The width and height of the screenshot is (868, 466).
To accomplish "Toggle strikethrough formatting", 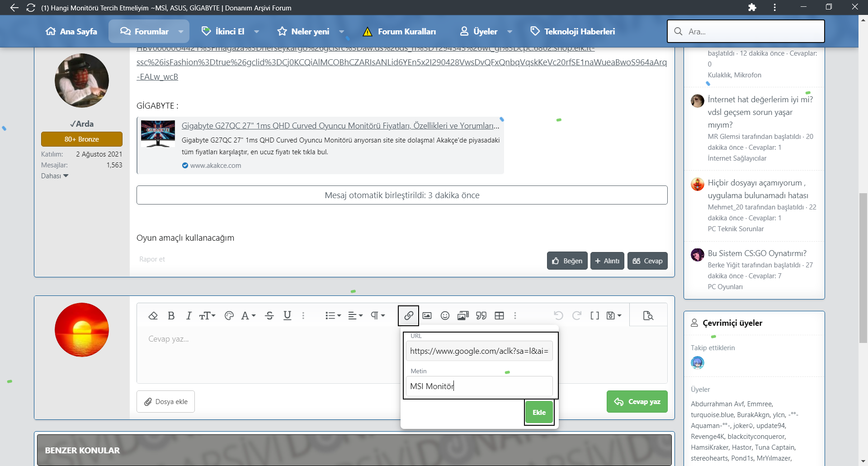I will (x=269, y=316).
